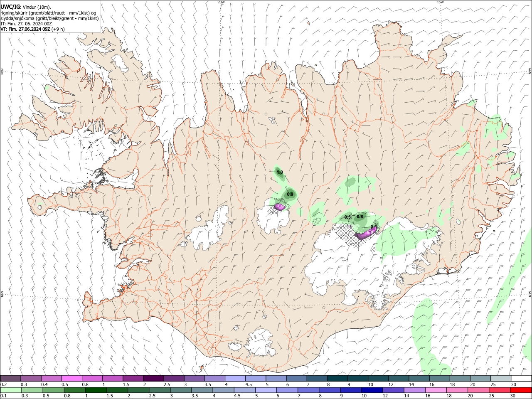Pick the pale grey 25 swatch, upper scale

pyautogui.click(x=501, y=378)
